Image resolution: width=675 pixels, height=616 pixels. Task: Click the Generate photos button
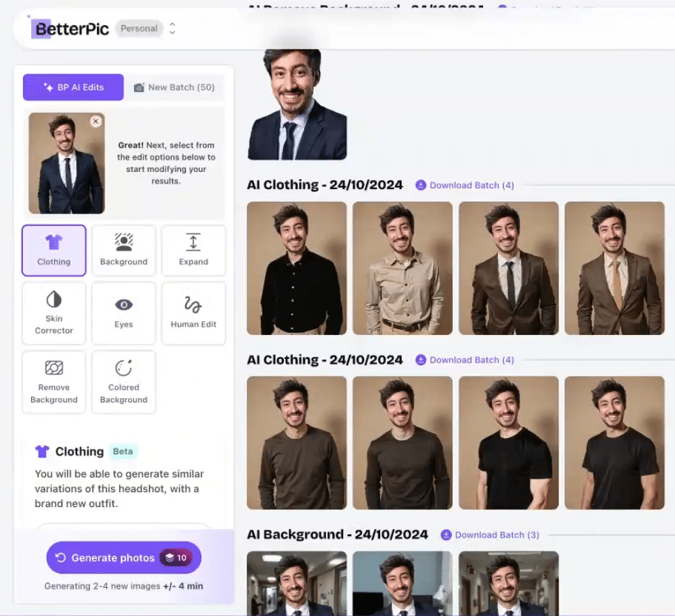click(124, 557)
